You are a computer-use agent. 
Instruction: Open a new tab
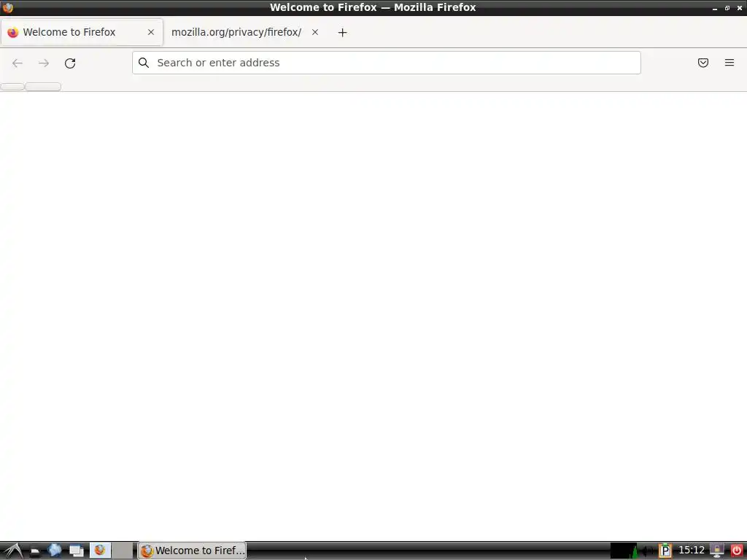click(343, 32)
